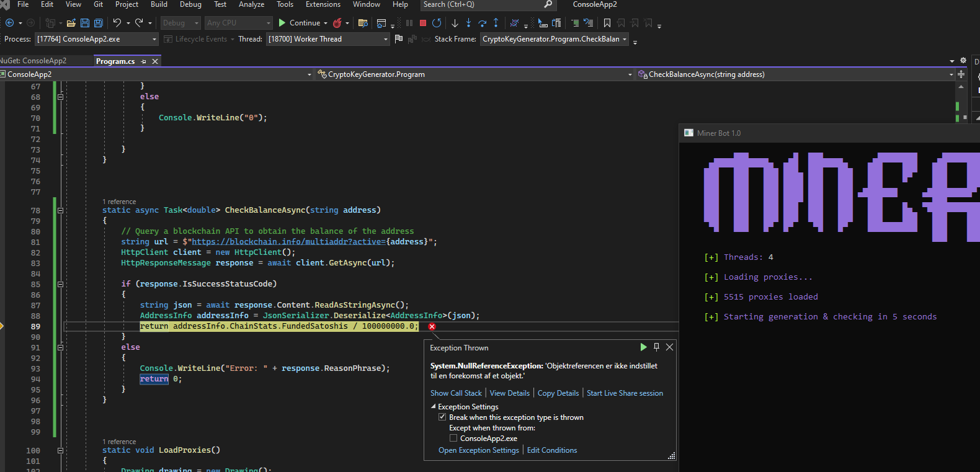Image resolution: width=980 pixels, height=472 pixels.
Task: Open the Debug configuration dropdown
Action: 180,23
